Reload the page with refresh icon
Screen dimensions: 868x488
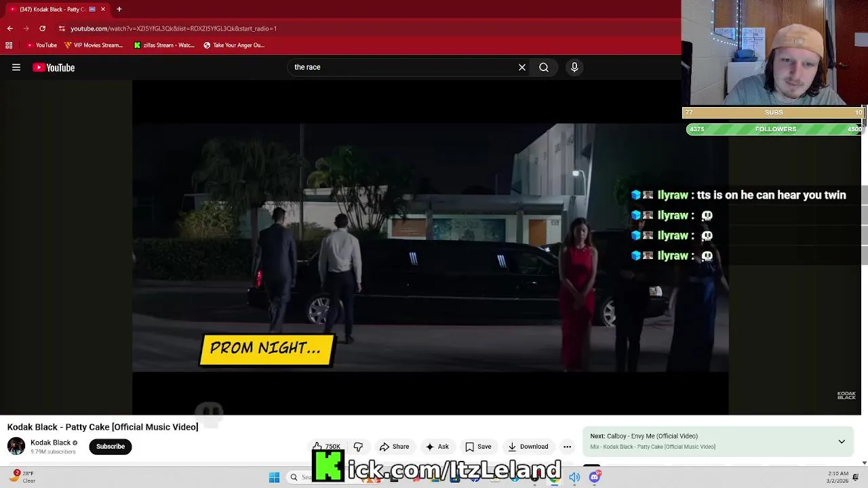(x=42, y=28)
